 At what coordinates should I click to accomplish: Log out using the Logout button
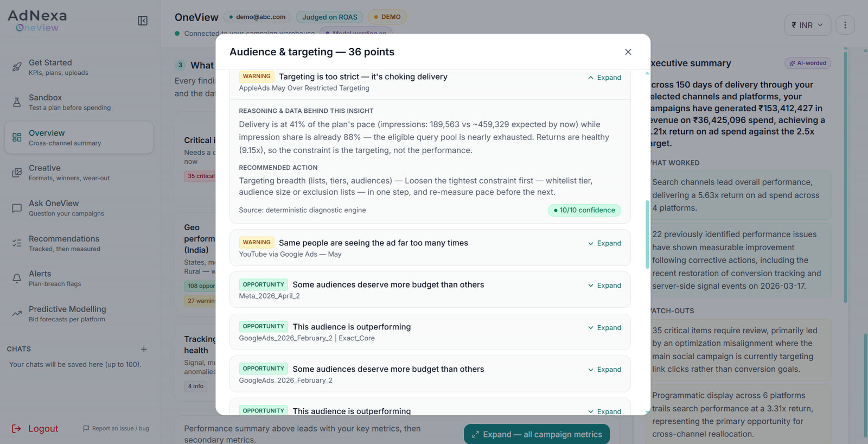click(x=35, y=428)
